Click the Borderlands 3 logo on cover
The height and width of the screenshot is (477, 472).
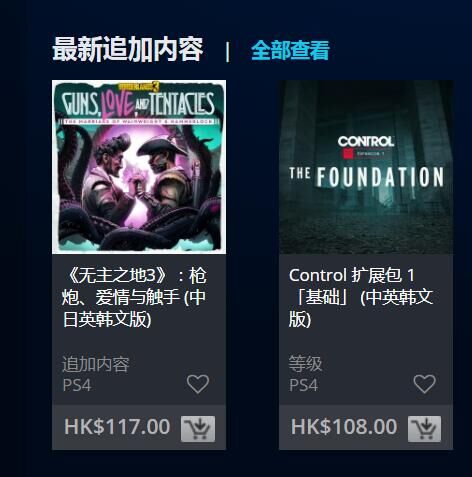tap(139, 87)
